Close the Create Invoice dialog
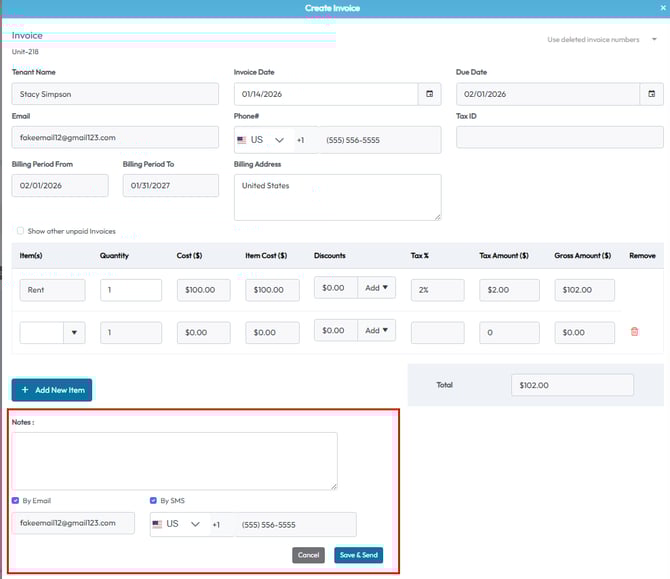The image size is (670, 579). click(663, 8)
